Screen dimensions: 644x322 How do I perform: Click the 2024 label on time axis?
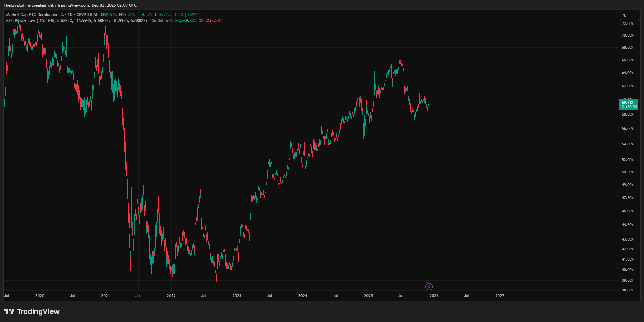tap(303, 296)
